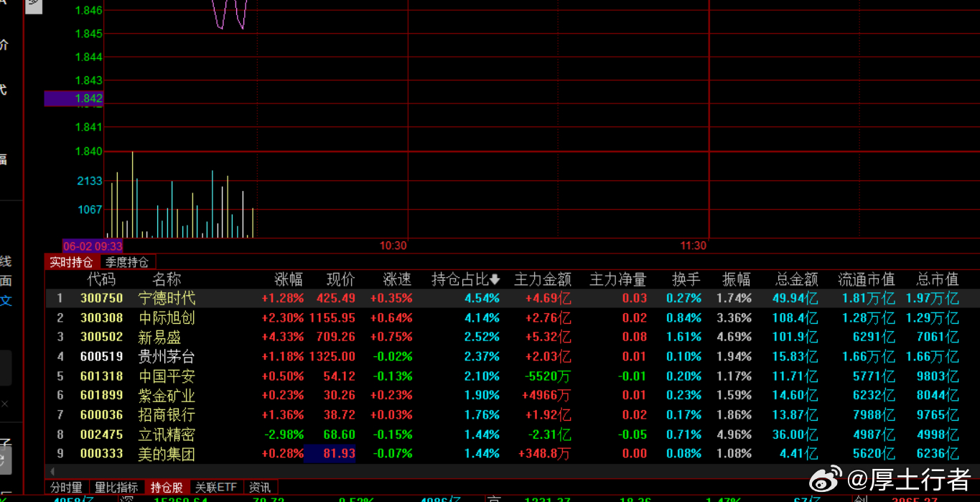The image size is (980, 502).
Task: Click the -2.98% 涨幅 cell
Action: [x=284, y=434]
